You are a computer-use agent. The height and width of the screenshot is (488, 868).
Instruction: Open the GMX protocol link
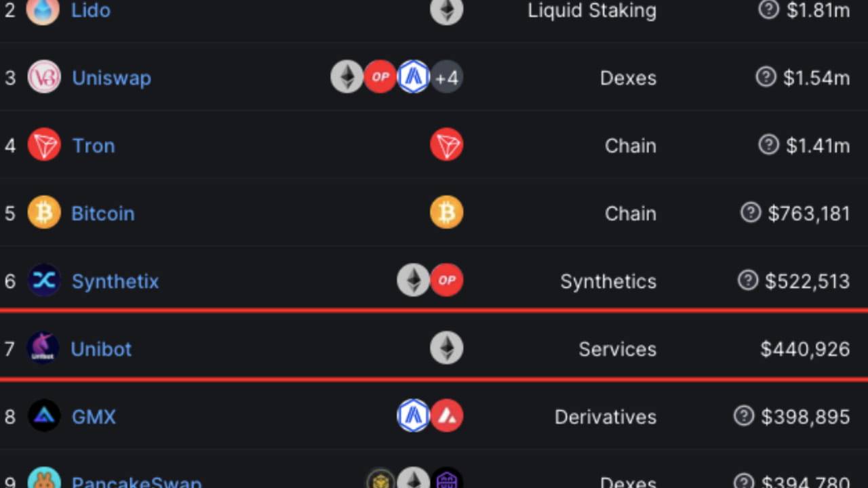pos(94,417)
